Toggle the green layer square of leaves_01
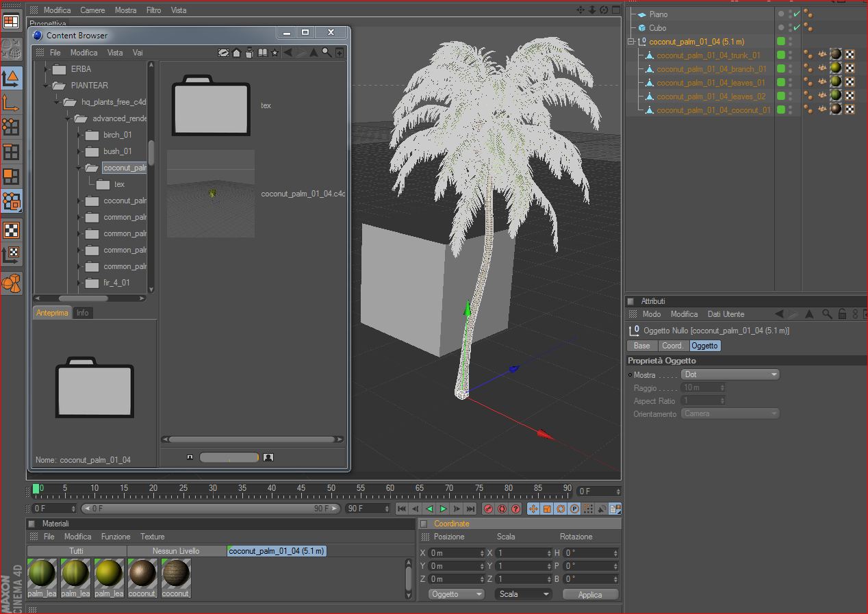The width and height of the screenshot is (868, 614). click(780, 83)
